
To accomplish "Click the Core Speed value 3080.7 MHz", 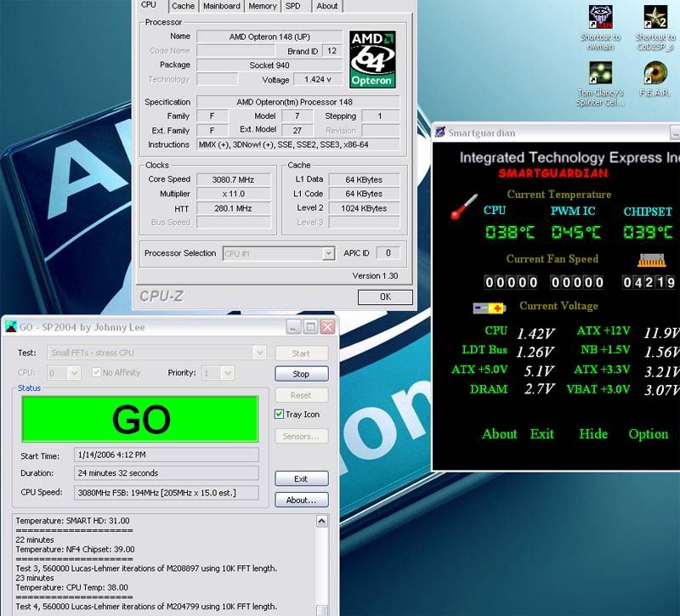I will coord(234,179).
